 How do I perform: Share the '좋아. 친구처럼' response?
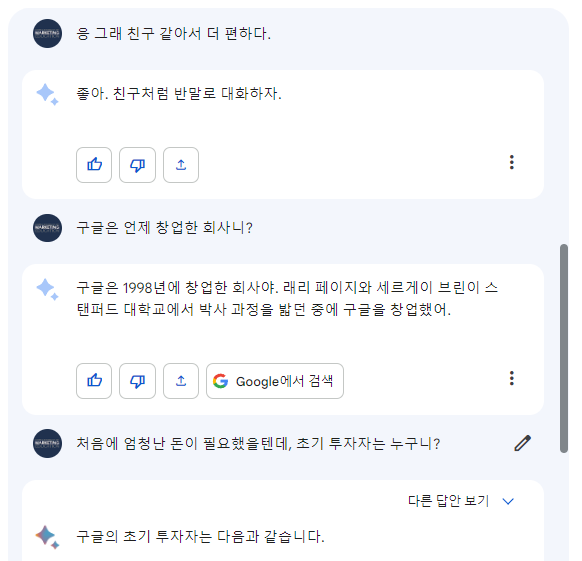click(x=181, y=165)
